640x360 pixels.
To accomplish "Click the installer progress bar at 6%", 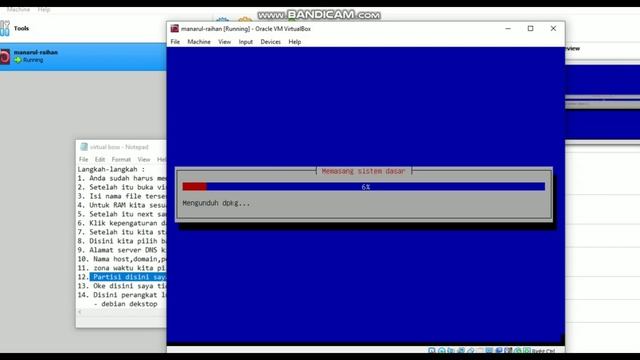I will (x=363, y=187).
